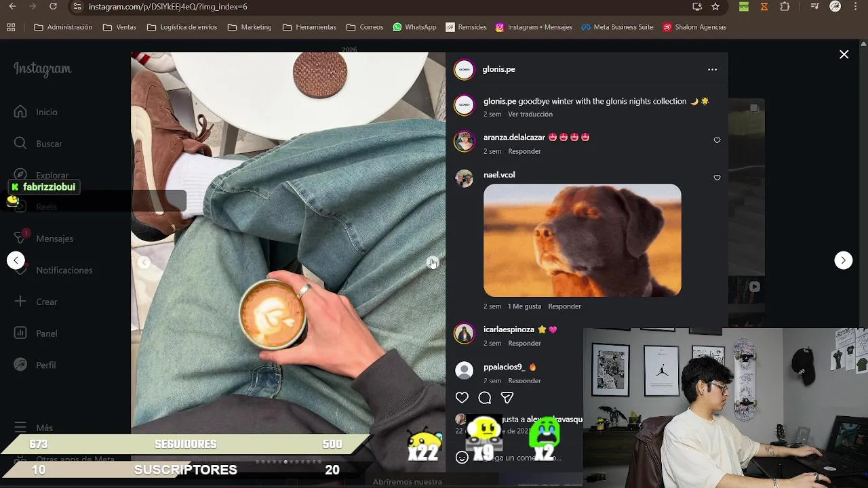Viewport: 868px width, 488px height.
Task: Open Crear in sidebar
Action: click(x=37, y=302)
